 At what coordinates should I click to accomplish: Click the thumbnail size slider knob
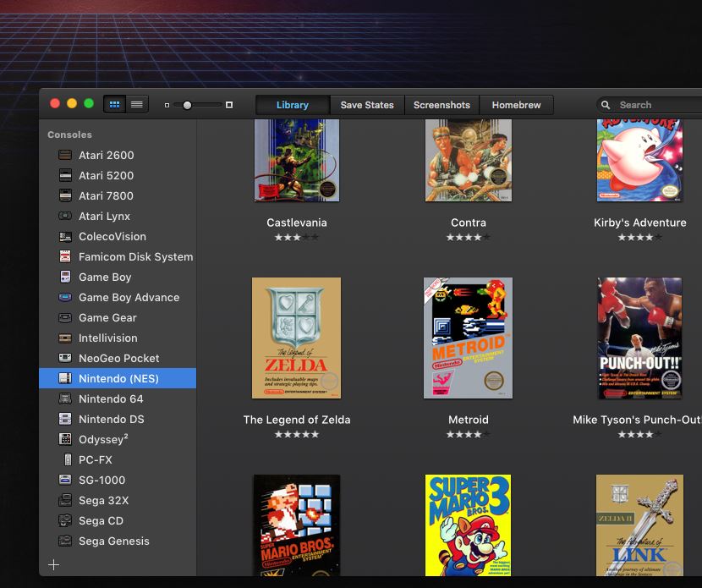pos(187,105)
